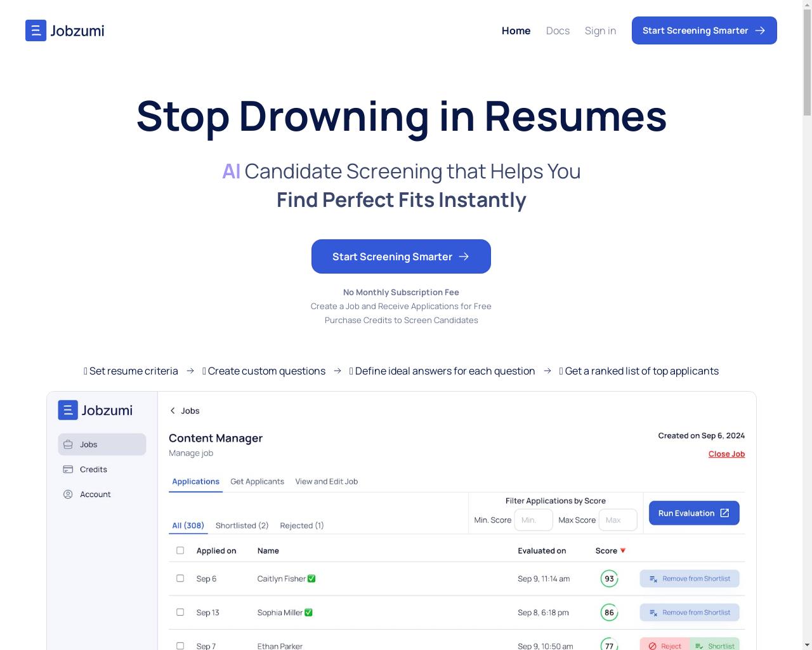Click Created on Sep 6, 2024 text
812x650 pixels.
[x=701, y=435]
